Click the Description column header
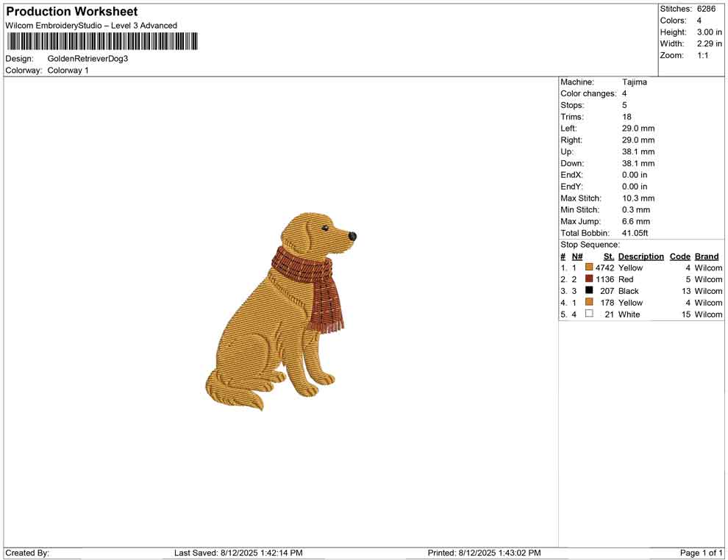Image resolution: width=728 pixels, height=560 pixels. click(640, 256)
